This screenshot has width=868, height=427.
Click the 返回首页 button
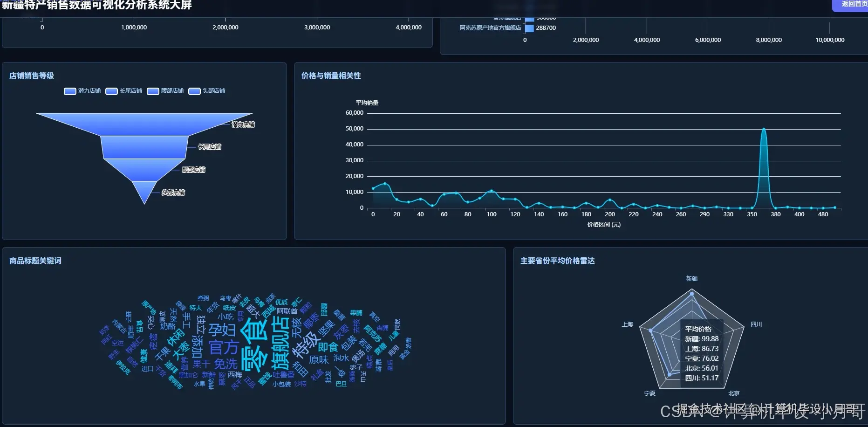[851, 5]
